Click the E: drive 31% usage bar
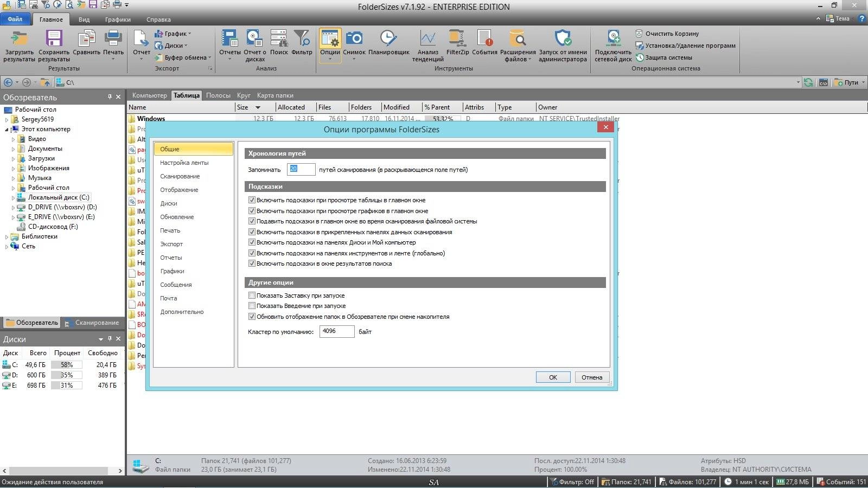Viewport: 868px width, 488px height. click(67, 386)
